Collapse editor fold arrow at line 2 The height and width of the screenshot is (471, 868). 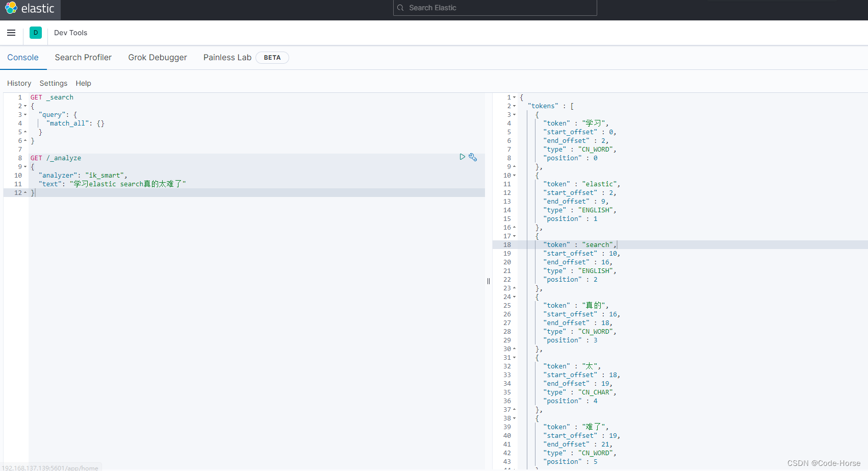25,106
